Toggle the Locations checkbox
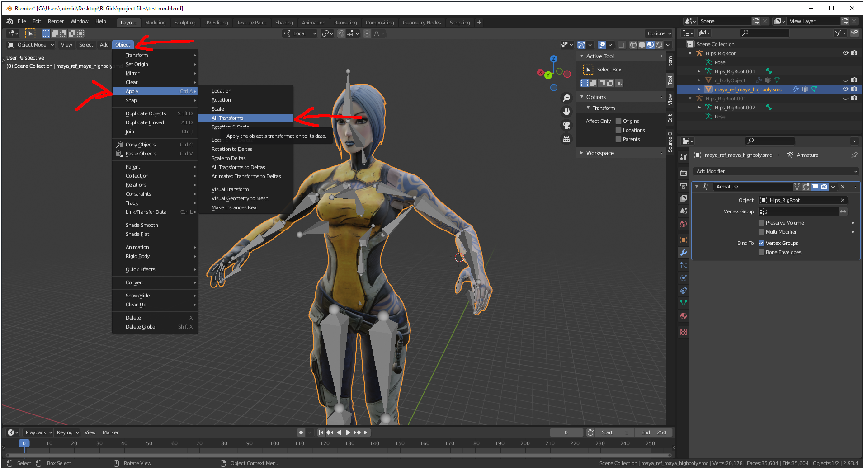868x470 pixels. tap(618, 130)
